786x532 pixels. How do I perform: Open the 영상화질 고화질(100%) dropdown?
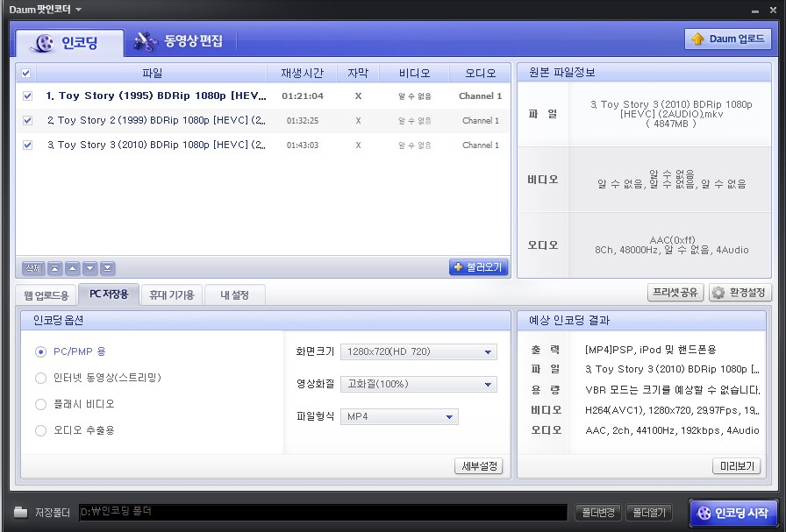418,384
